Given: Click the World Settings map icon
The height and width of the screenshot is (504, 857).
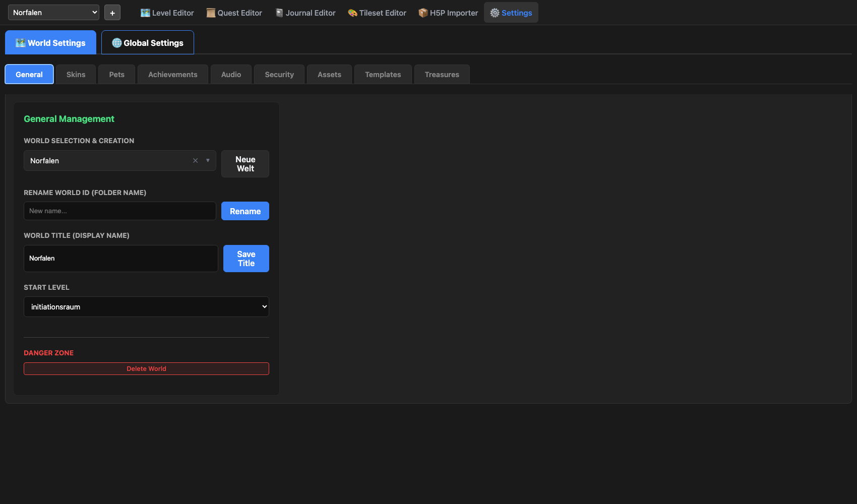Looking at the screenshot, I should click(21, 43).
